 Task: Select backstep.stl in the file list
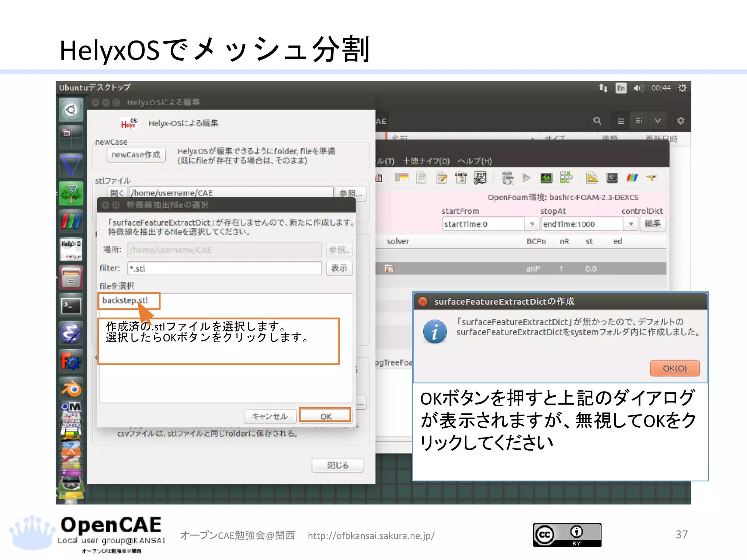coord(125,300)
